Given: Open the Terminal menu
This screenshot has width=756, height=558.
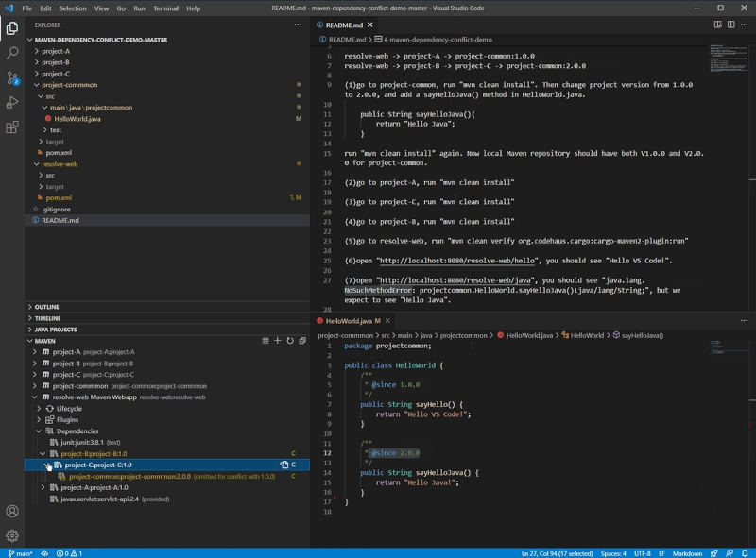Looking at the screenshot, I should [x=166, y=8].
